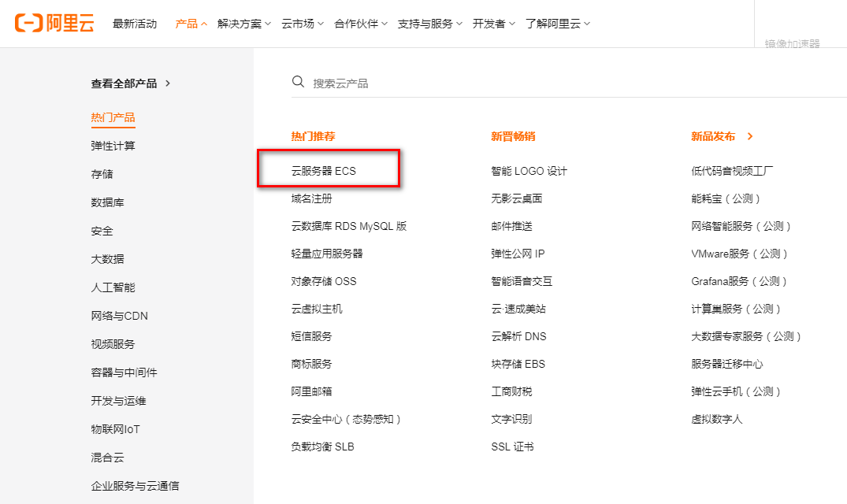
Task: Select the 大数据 category
Action: click(x=107, y=259)
